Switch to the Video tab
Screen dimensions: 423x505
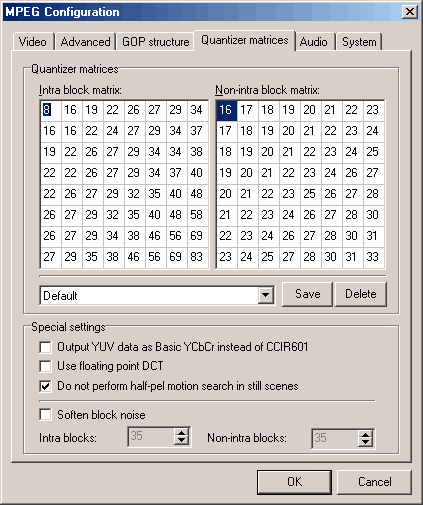33,42
